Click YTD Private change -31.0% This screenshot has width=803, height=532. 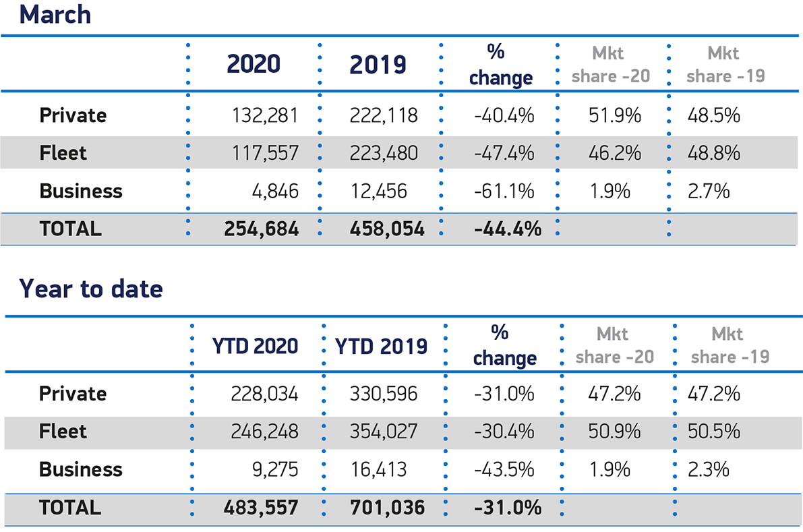(x=504, y=394)
